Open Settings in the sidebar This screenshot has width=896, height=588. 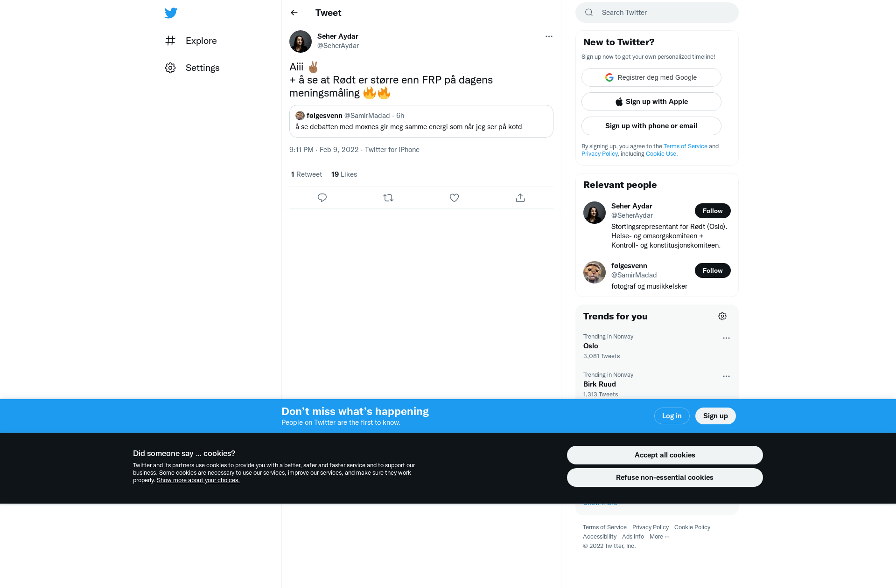point(192,68)
